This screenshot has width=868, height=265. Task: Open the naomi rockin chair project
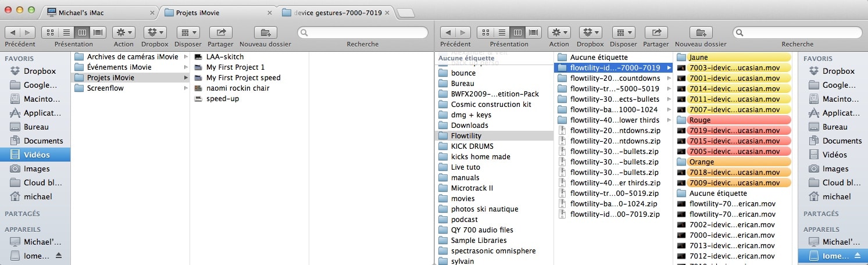237,88
